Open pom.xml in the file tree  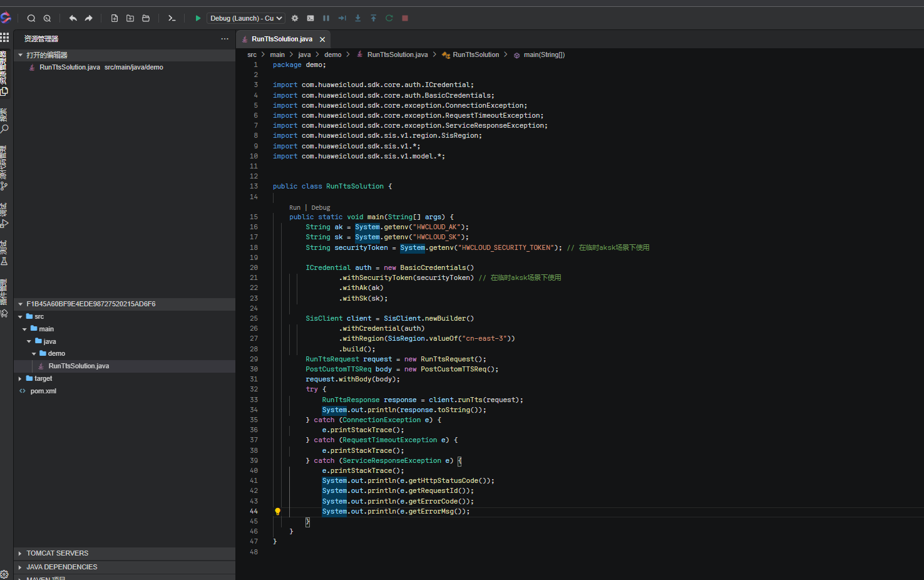(43, 391)
